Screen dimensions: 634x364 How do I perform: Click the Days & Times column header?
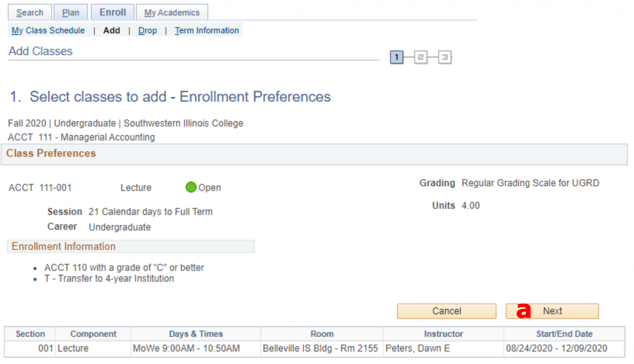(x=196, y=334)
